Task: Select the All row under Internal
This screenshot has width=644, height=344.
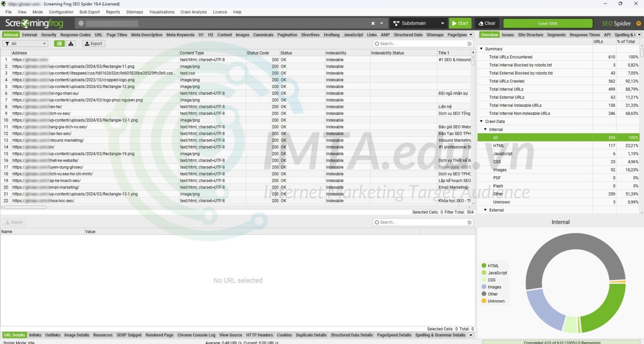Action: click(x=558, y=137)
